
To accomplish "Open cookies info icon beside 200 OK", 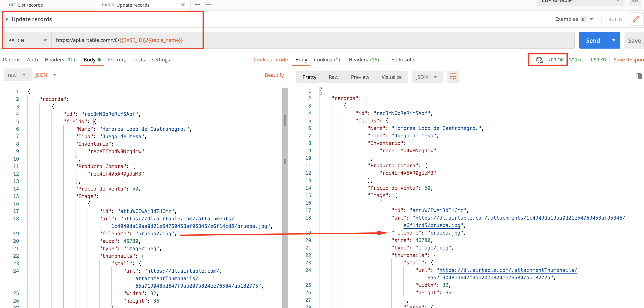I will pyautogui.click(x=539, y=60).
